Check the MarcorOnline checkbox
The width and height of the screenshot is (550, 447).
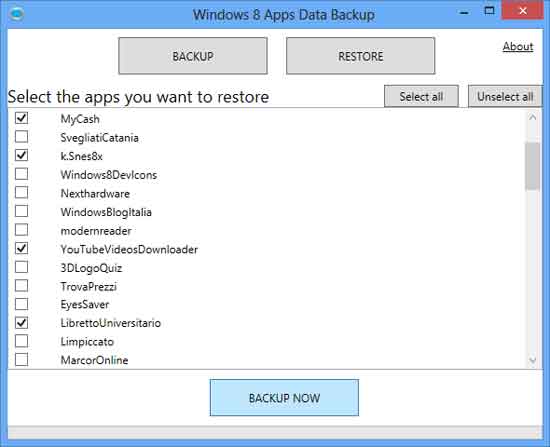pos(21,360)
